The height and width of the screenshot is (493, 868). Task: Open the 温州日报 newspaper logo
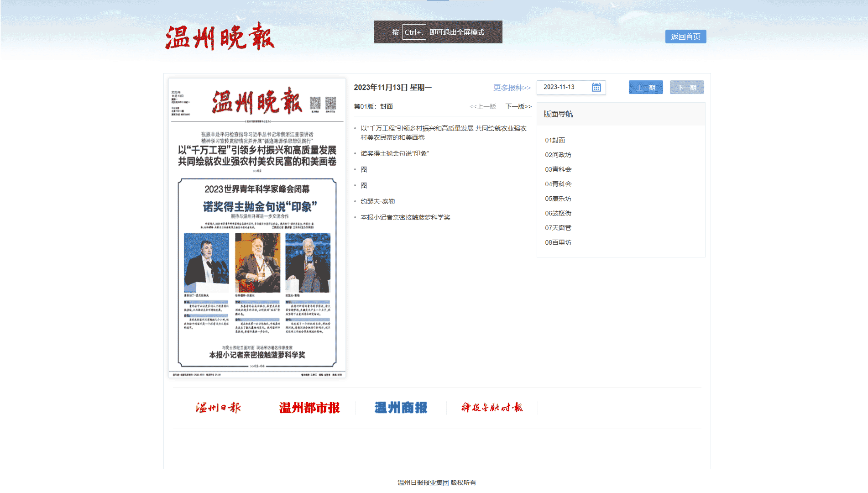point(218,408)
